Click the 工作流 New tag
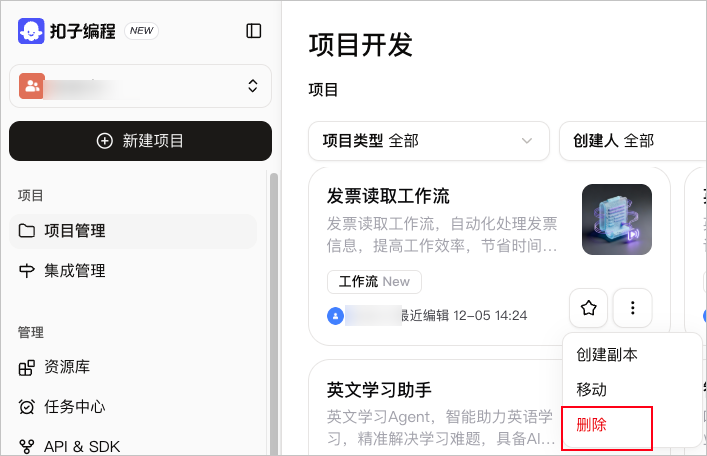 (x=374, y=282)
